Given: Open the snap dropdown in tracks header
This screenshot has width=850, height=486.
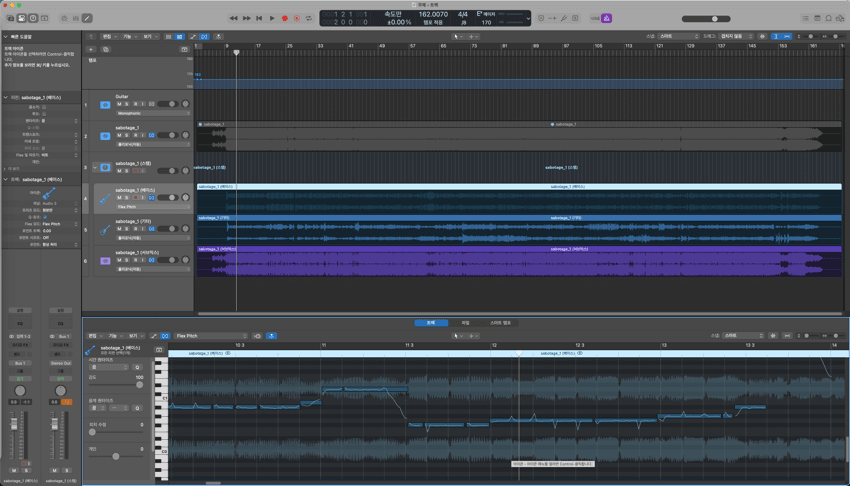Looking at the screenshot, I should 678,36.
